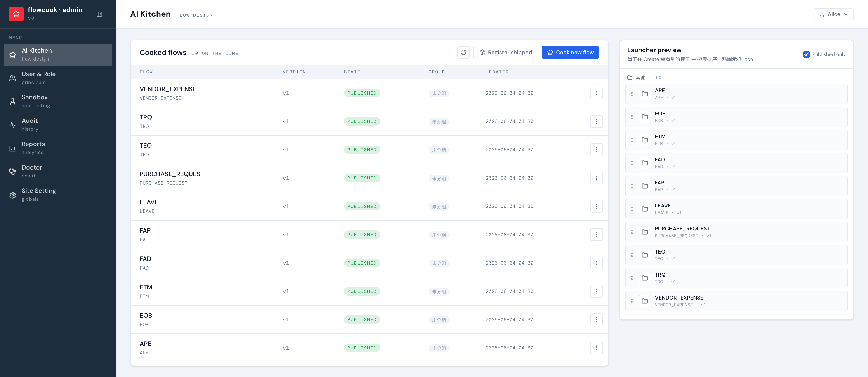868x377 pixels.
Task: Open row actions for FAD flow
Action: pos(597,263)
